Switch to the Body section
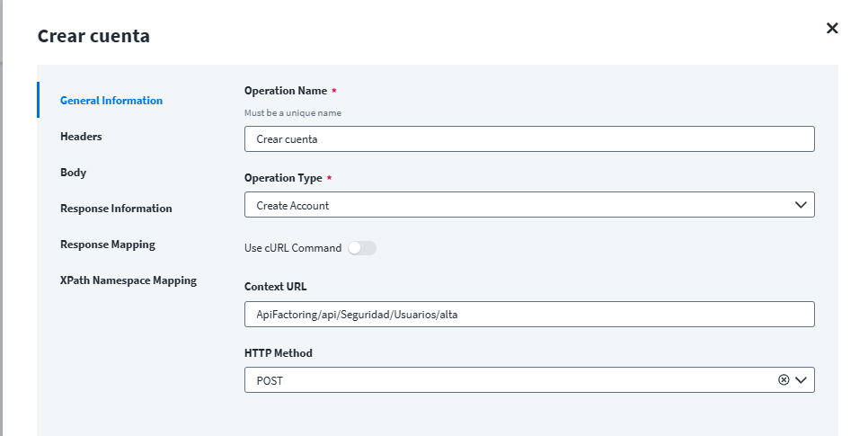 point(74,173)
